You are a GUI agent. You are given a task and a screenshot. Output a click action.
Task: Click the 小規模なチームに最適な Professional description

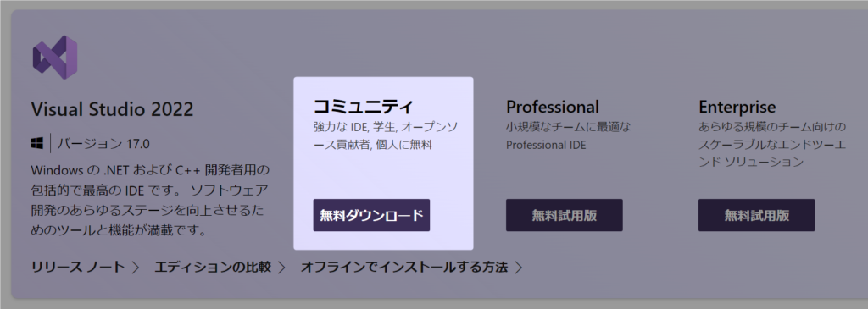[569, 136]
